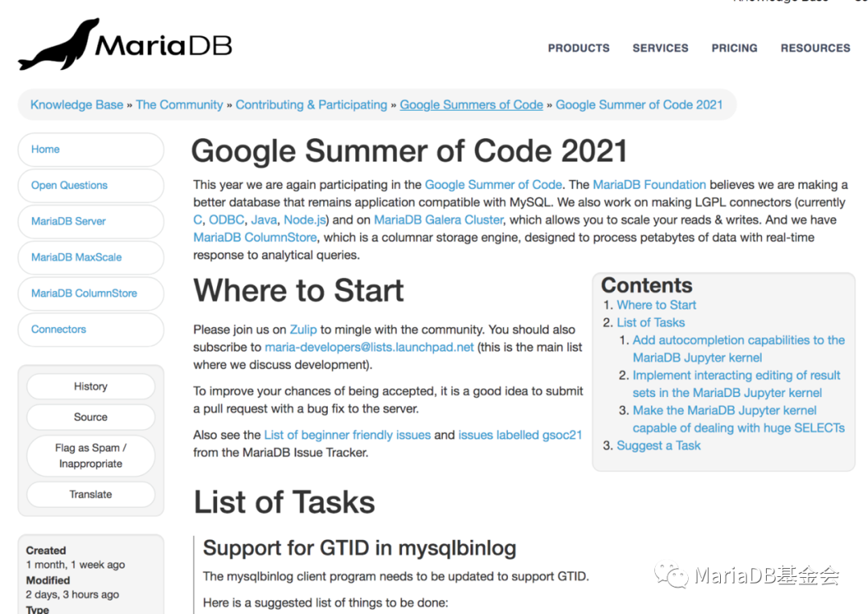
Task: Go to Knowledge Base via breadcrumb
Action: (76, 104)
